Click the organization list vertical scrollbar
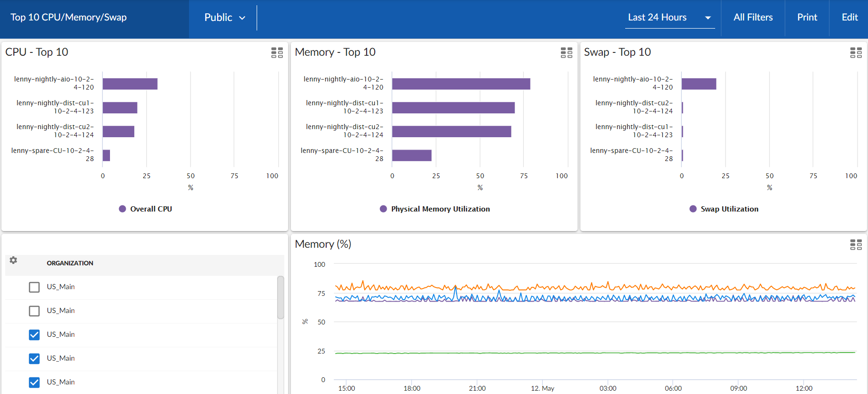868x394 pixels. coord(280,297)
